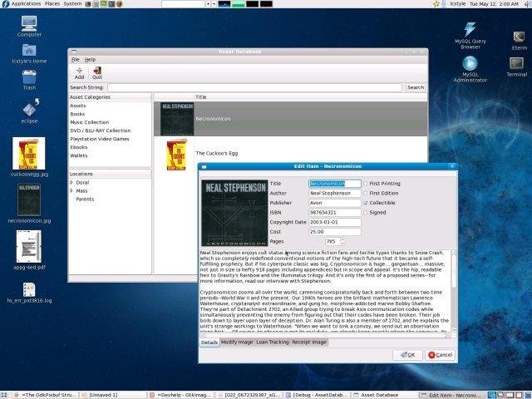The width and height of the screenshot is (532, 399).
Task: Select the Assets category
Action: click(x=77, y=106)
